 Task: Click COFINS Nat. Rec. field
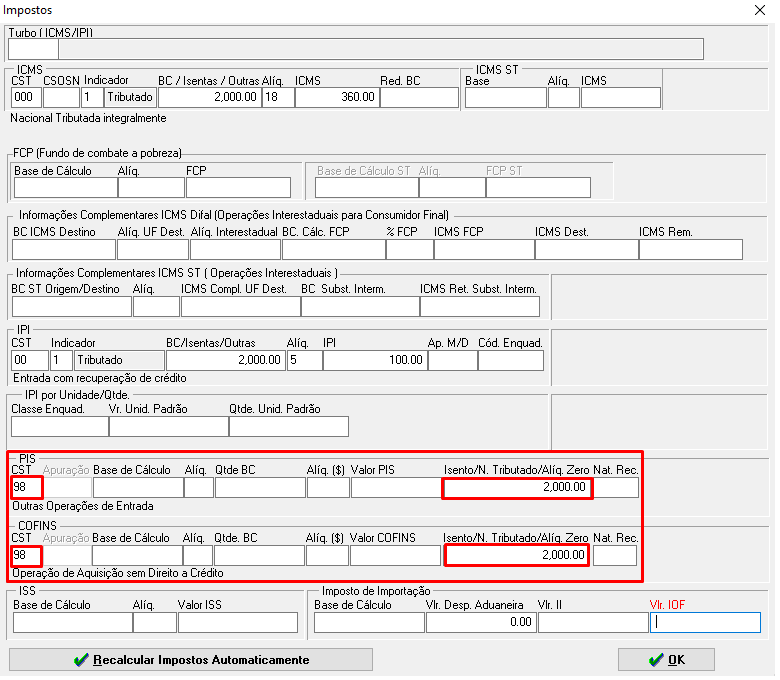point(615,556)
